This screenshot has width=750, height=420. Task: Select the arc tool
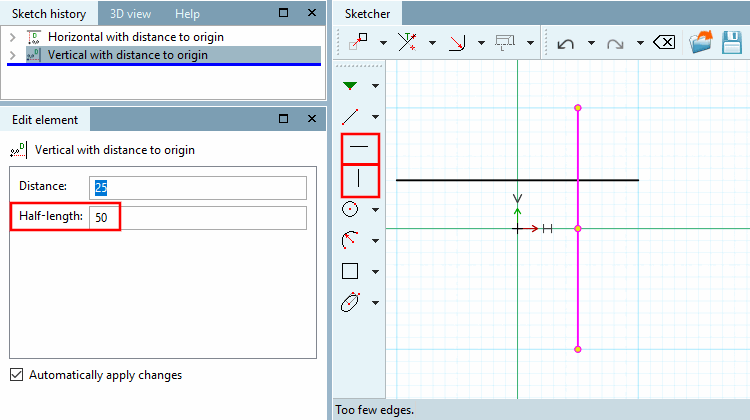(350, 240)
